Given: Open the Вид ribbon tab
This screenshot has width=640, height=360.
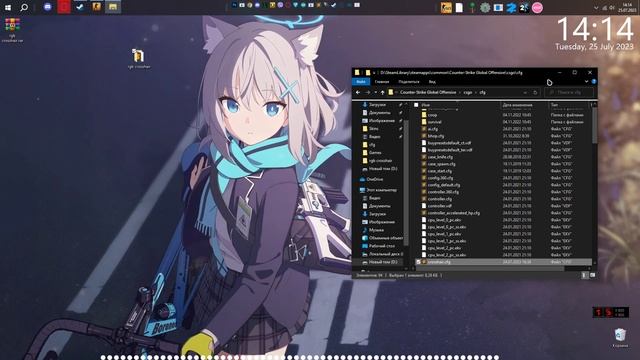Looking at the screenshot, I should tap(432, 82).
